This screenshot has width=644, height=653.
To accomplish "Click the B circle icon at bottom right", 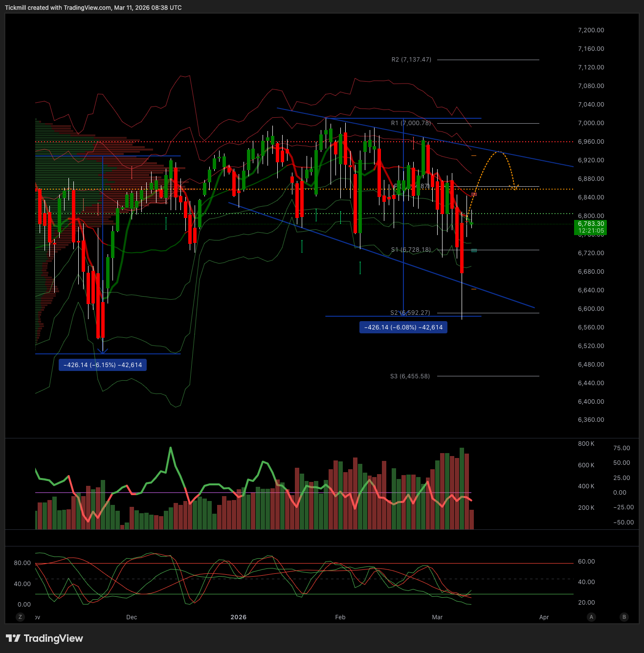I will (624, 617).
